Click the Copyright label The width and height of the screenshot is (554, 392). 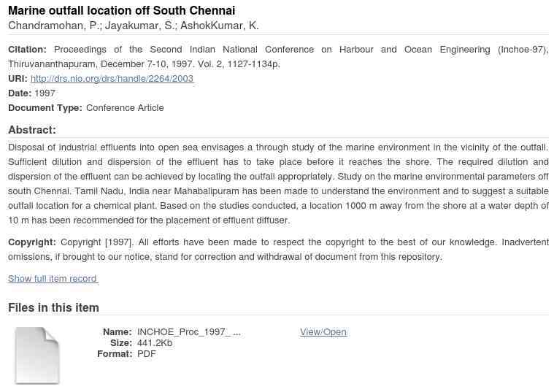[32, 242]
